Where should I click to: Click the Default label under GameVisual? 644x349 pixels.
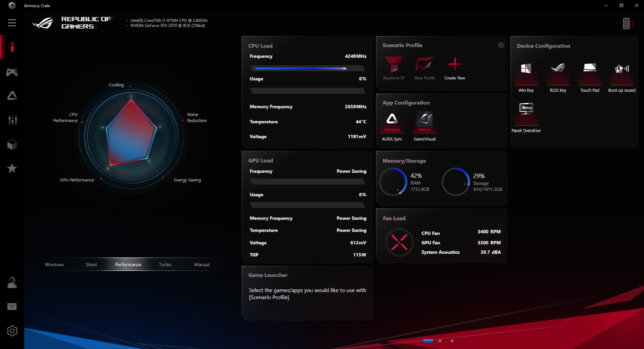point(425,130)
